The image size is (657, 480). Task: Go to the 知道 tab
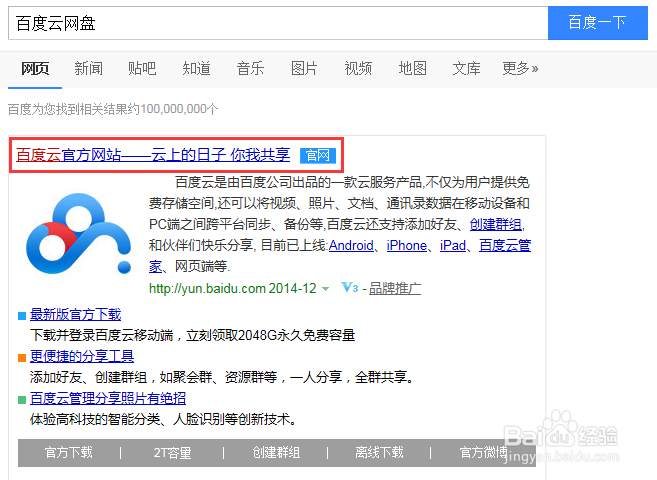pos(196,68)
